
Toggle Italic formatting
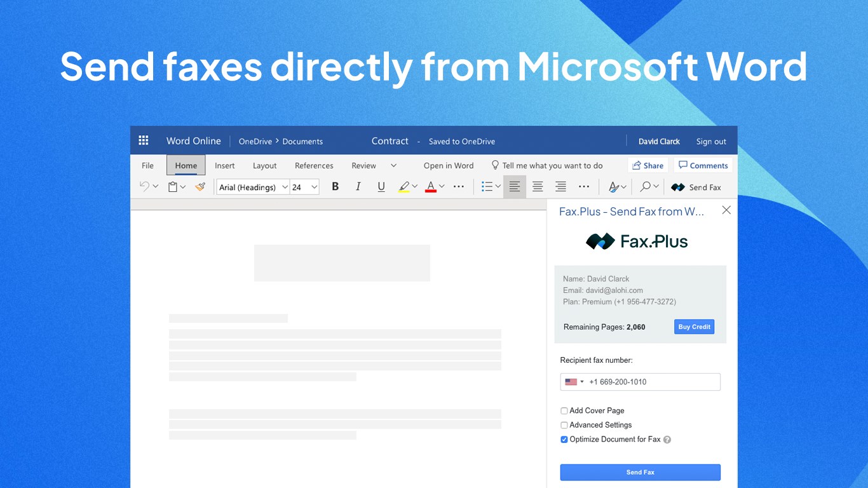pyautogui.click(x=358, y=187)
